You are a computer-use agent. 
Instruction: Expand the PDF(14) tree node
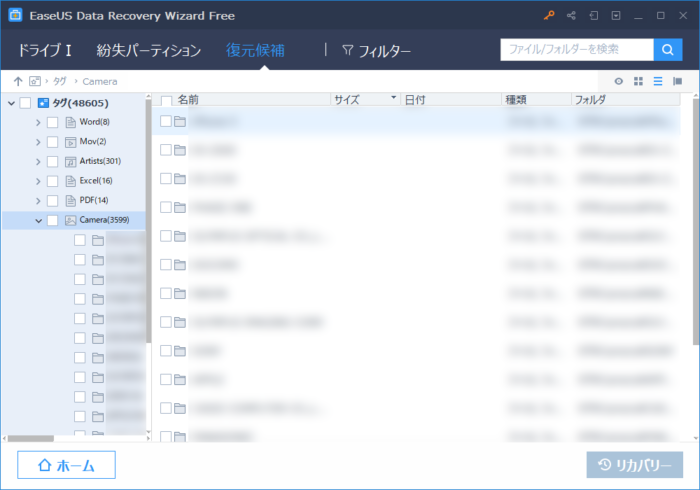pyautogui.click(x=38, y=200)
